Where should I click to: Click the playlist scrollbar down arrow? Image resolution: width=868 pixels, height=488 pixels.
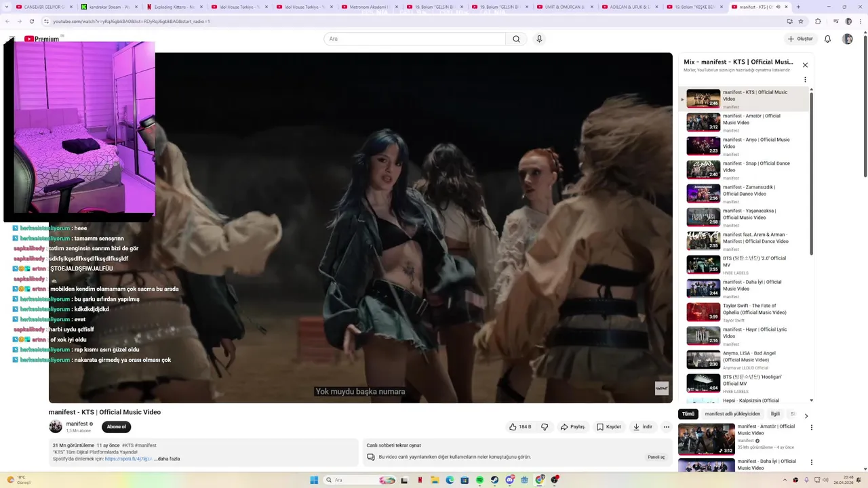point(811,401)
